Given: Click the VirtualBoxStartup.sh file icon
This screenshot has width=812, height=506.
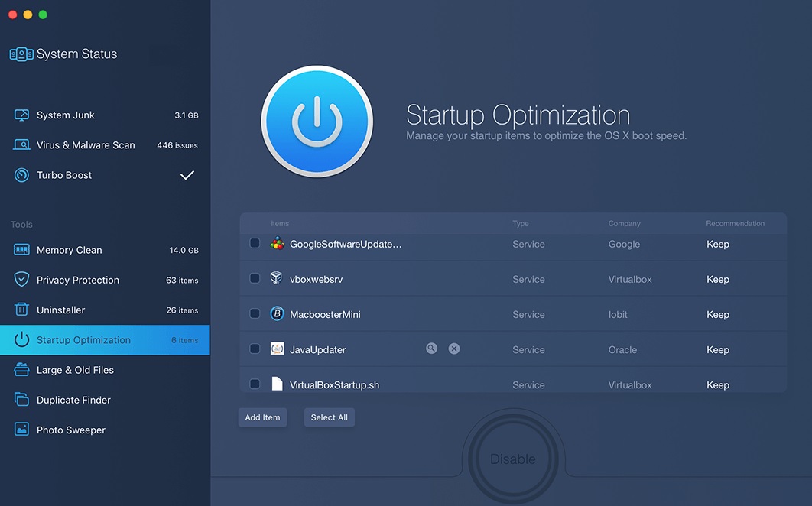Looking at the screenshot, I should (277, 384).
